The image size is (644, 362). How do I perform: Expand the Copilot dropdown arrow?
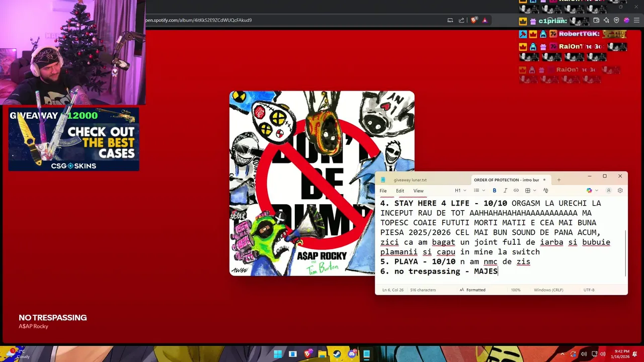[597, 191]
